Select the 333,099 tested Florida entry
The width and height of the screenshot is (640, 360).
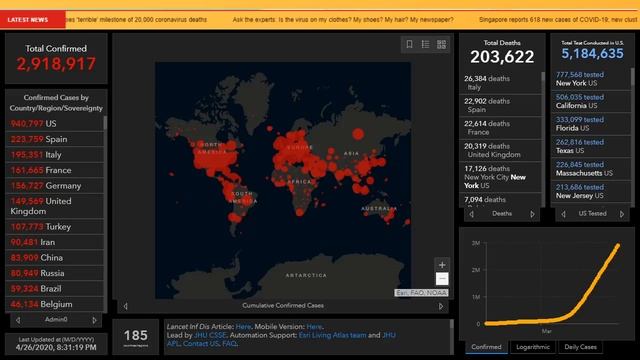(x=591, y=124)
